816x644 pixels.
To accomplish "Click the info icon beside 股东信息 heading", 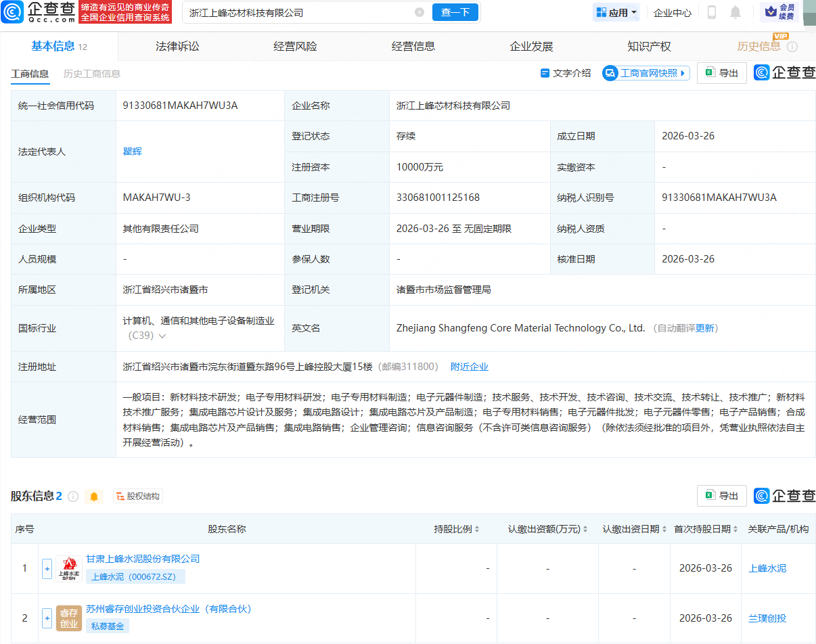I will click(x=73, y=496).
